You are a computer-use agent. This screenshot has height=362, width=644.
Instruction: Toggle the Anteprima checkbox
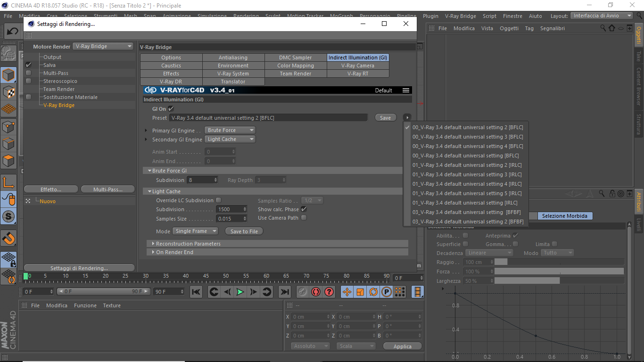pyautogui.click(x=516, y=236)
